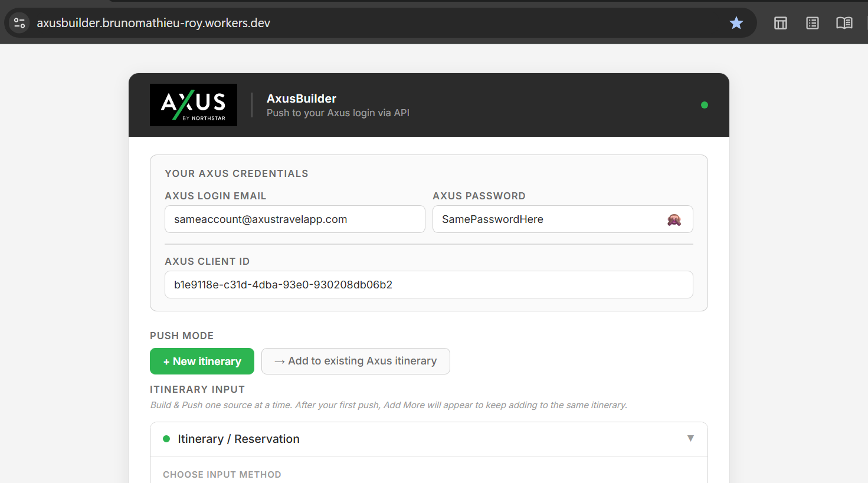The image size is (868, 483).
Task: Click the 'AXUS CLIENT ID' label
Action: coord(207,261)
